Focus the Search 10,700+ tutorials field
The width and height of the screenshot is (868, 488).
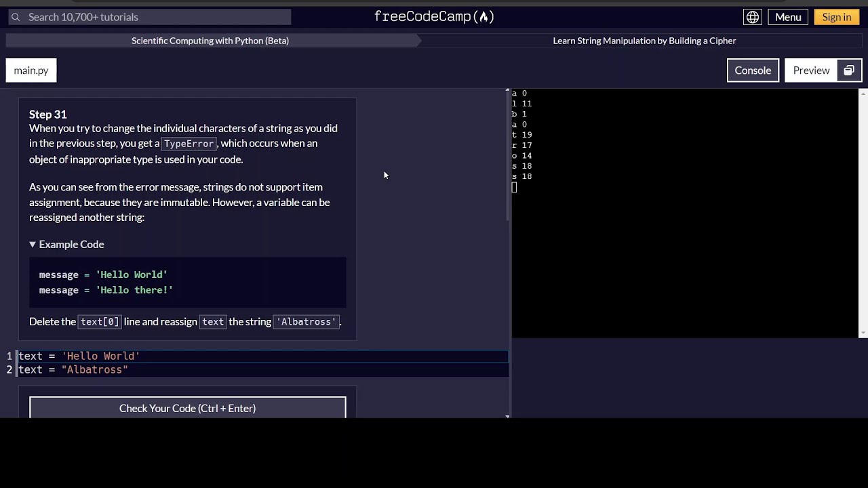tap(149, 17)
